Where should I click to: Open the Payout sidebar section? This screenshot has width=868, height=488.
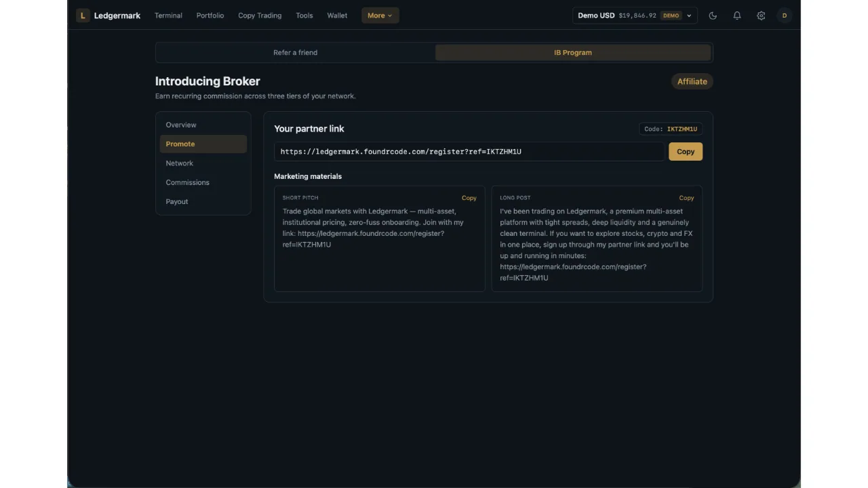tap(203, 201)
